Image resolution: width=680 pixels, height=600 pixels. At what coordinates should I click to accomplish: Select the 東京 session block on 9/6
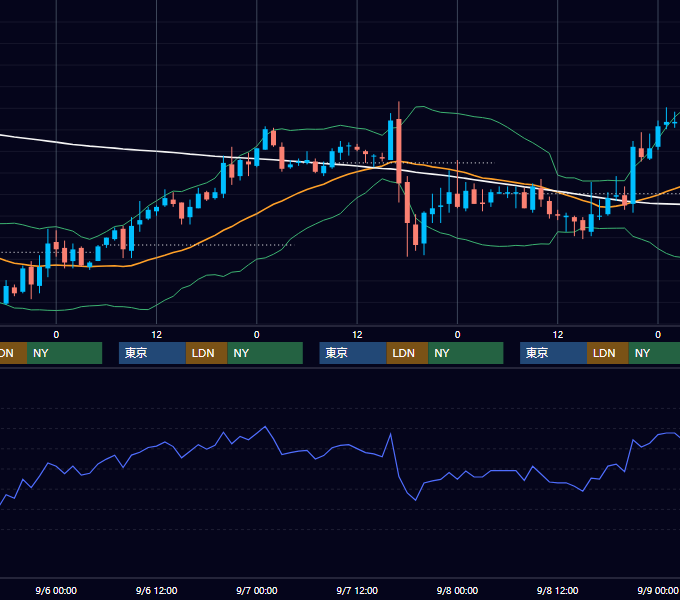coord(152,353)
